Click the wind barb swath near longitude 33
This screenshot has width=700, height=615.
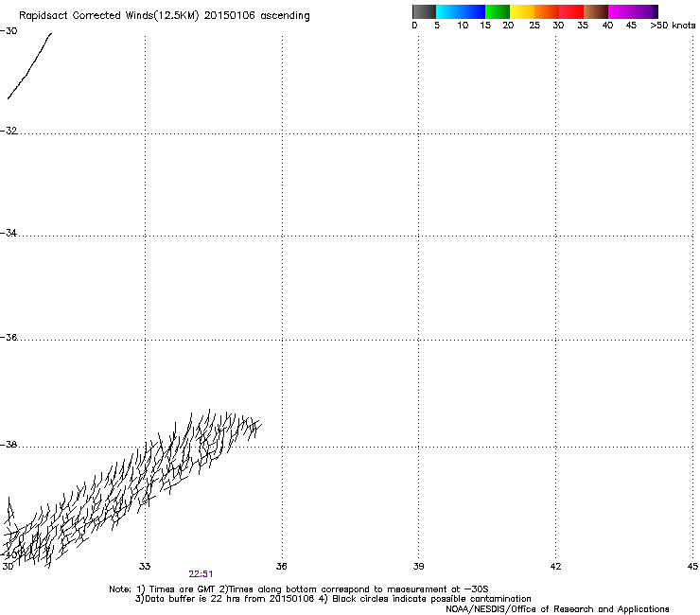tap(134, 487)
